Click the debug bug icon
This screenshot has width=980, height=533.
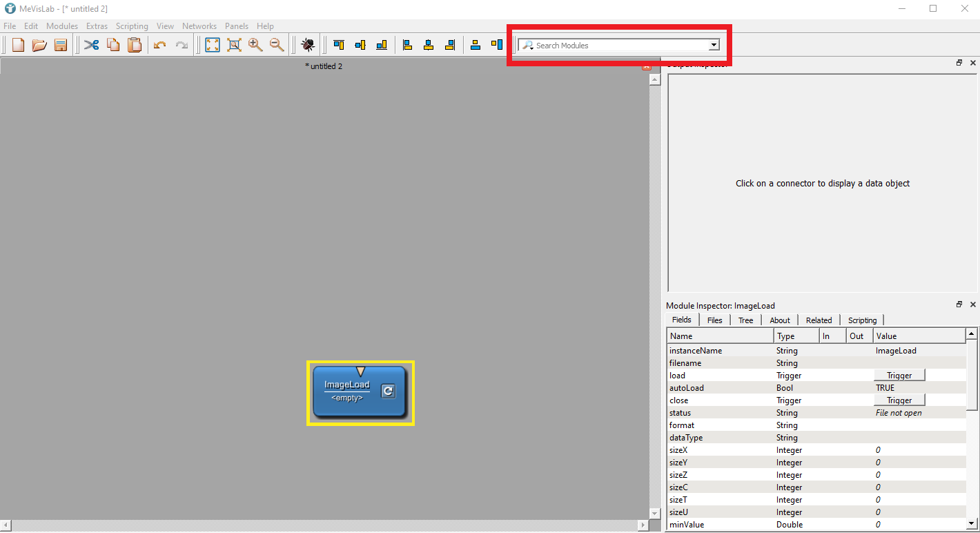point(308,45)
